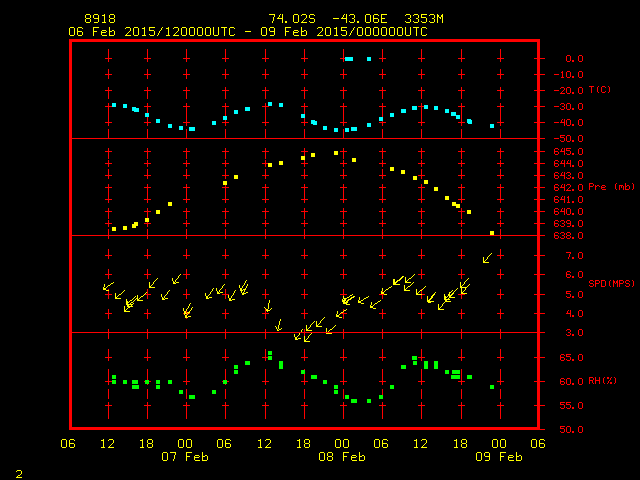Click the 641.0 pressure tick label
The height and width of the screenshot is (480, 640).
coord(569,200)
